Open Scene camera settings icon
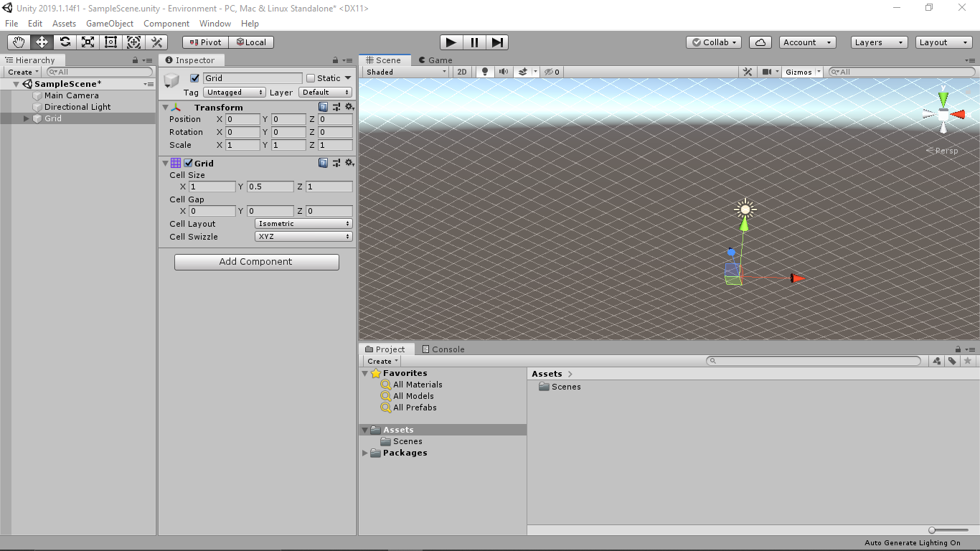Screen dimensions: 980x551 point(767,72)
